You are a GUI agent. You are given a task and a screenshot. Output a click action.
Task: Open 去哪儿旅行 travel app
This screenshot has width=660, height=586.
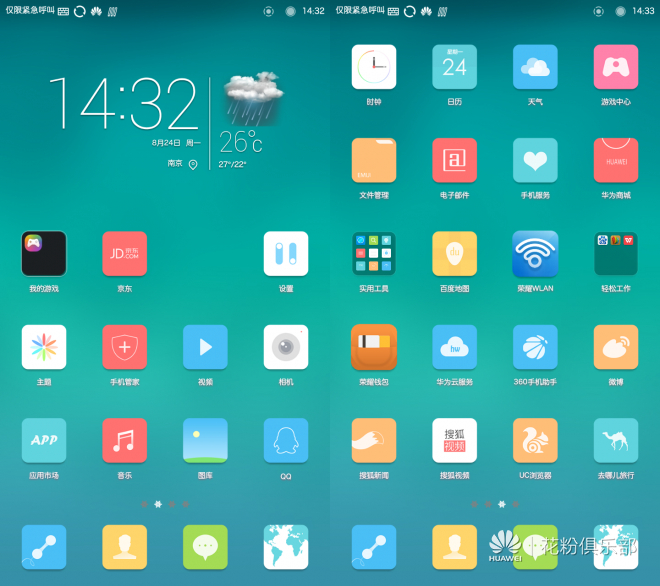tap(616, 440)
